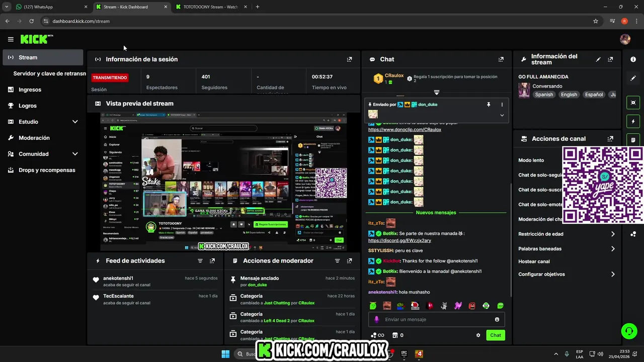Image resolution: width=644 pixels, height=362 pixels.
Task: Open the Windows Start menu
Action: (225, 354)
